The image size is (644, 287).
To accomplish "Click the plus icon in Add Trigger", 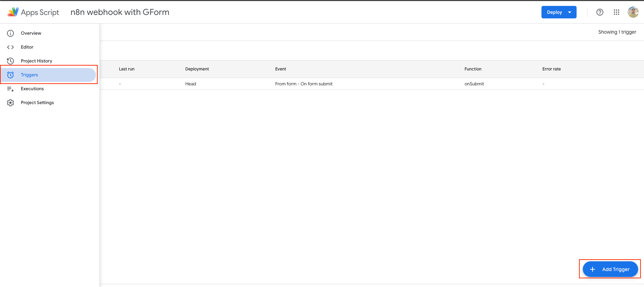I will coord(593,269).
